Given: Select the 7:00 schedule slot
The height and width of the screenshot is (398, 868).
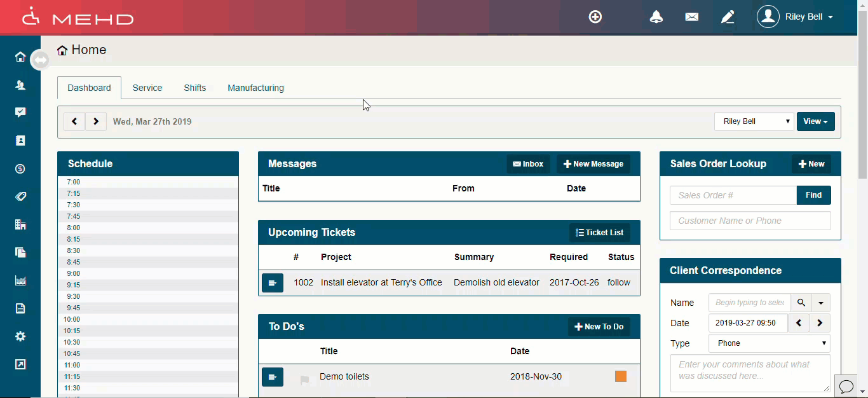Looking at the screenshot, I should [148, 182].
